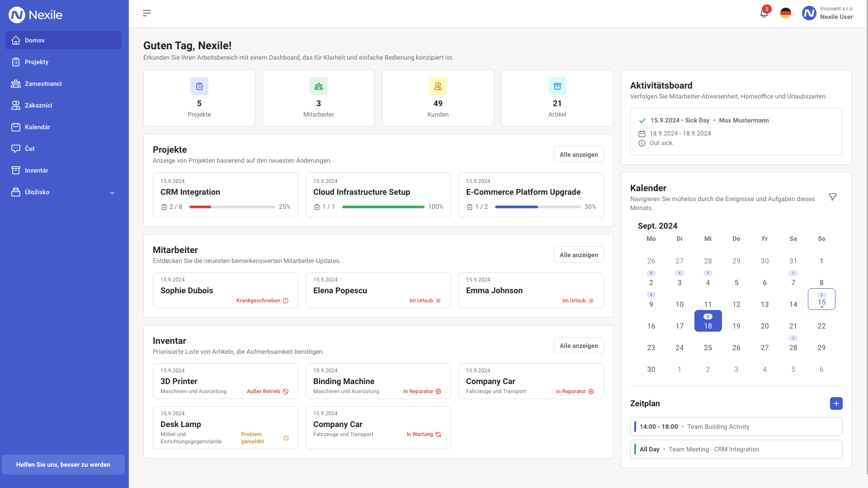868x488 pixels.
Task: Click the Artikel stat card icon
Action: [x=557, y=86]
